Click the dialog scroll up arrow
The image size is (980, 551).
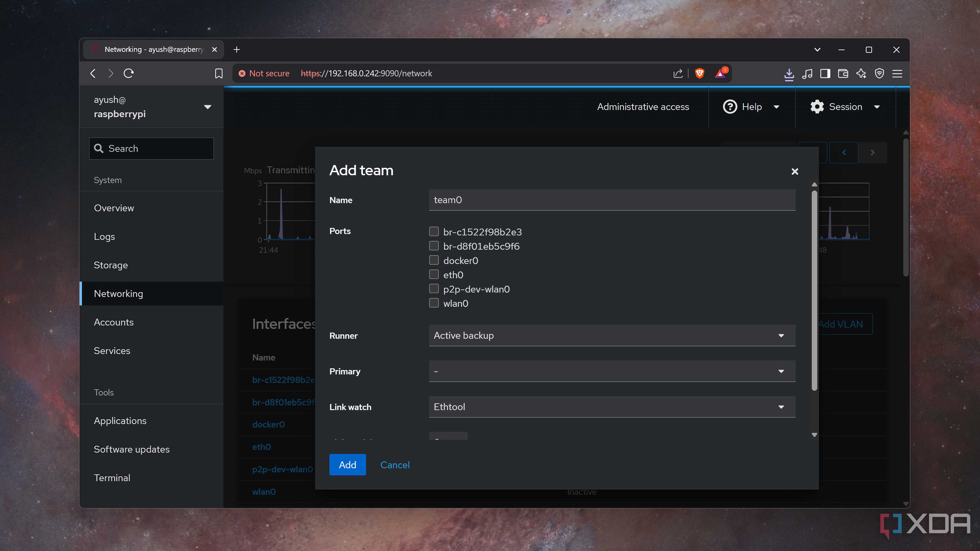pyautogui.click(x=814, y=184)
